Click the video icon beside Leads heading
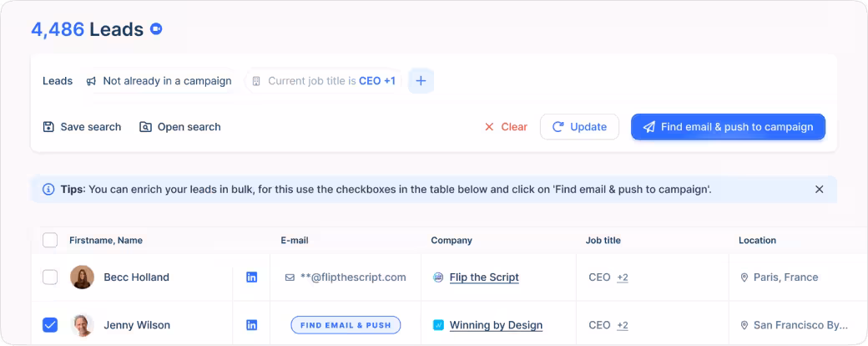868x346 pixels. tap(156, 29)
